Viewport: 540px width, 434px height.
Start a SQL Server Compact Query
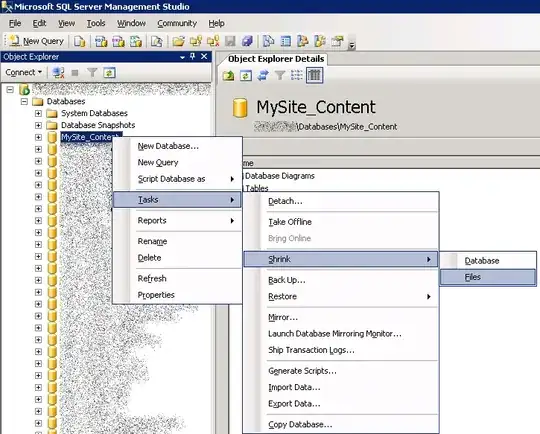[157, 42]
